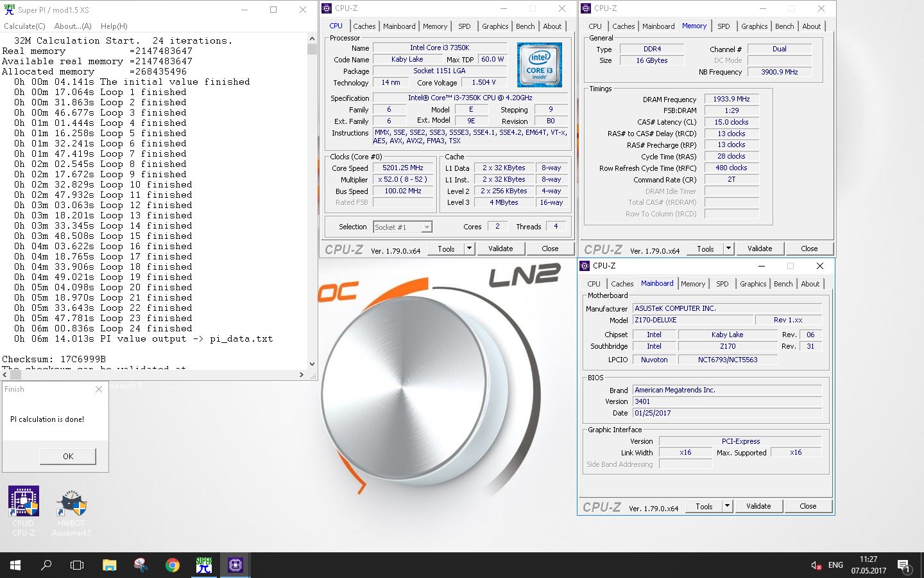Expand Tools dropdown arrow in the Mainboard window
Screen dimensions: 924x578
click(x=727, y=506)
